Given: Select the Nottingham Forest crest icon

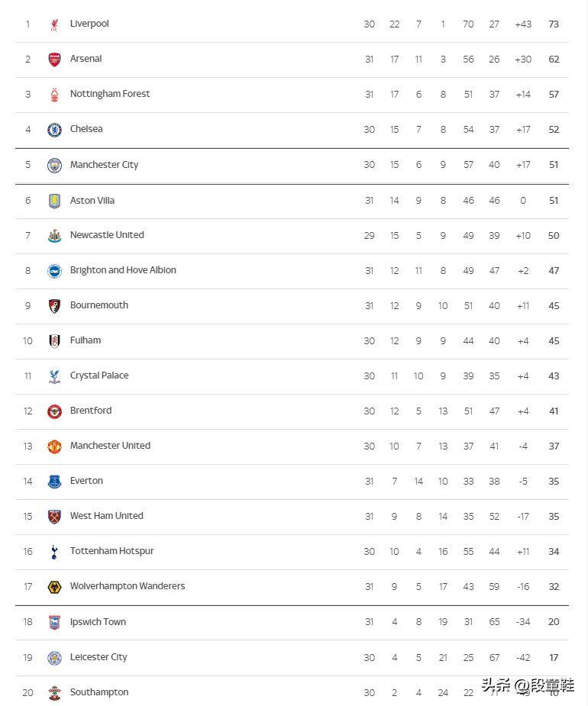Looking at the screenshot, I should [54, 95].
